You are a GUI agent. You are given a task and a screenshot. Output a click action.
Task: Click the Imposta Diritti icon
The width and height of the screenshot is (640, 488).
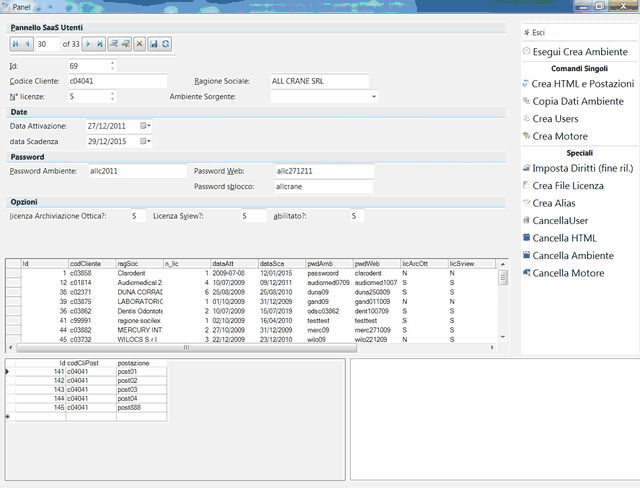pos(527,168)
